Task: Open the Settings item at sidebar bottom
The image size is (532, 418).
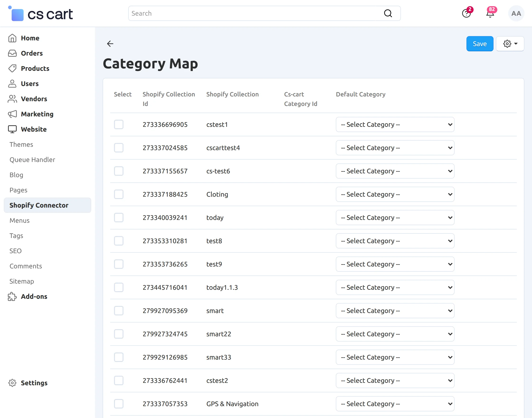Action: click(34, 383)
